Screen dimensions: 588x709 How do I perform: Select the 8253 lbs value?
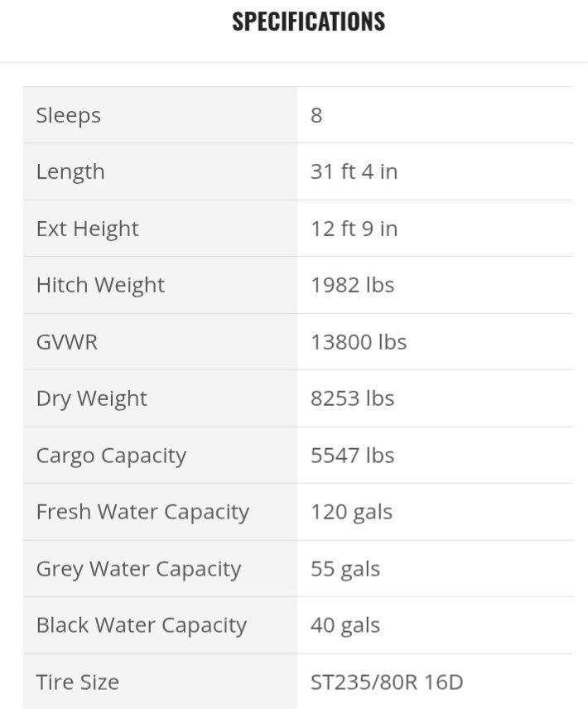point(352,398)
